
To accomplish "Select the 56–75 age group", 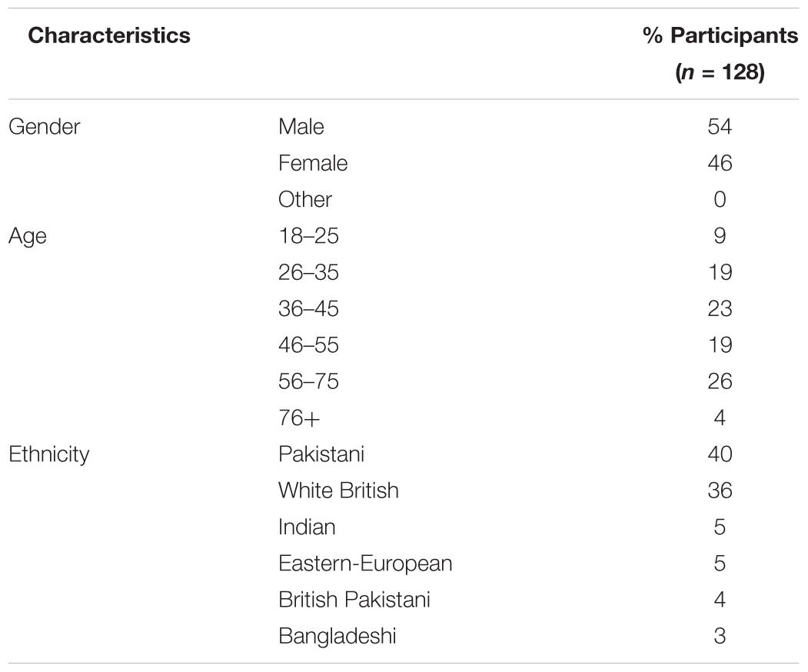I will click(308, 381).
